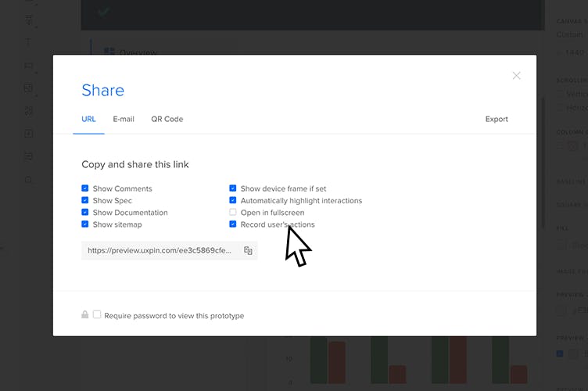Enable Require password to view this prototype
This screenshot has width=588, height=391.
pos(97,314)
